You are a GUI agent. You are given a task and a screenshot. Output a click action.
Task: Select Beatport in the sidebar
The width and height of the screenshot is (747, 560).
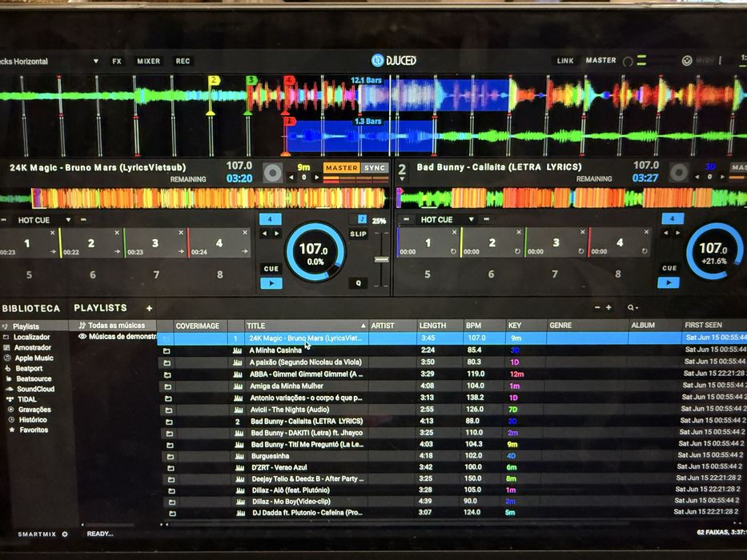pos(29,368)
